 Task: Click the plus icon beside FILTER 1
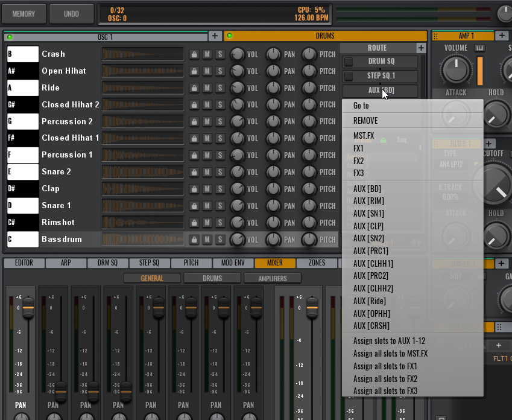click(x=489, y=144)
